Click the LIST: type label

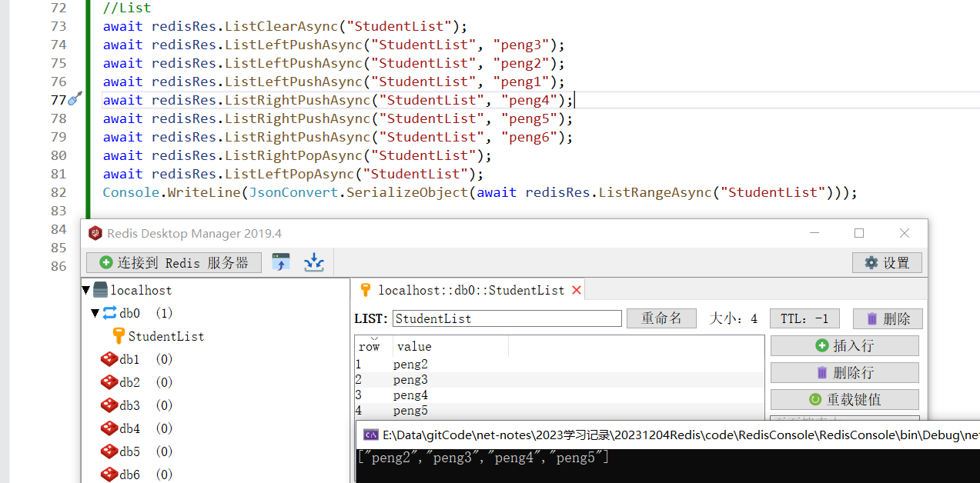[371, 318]
